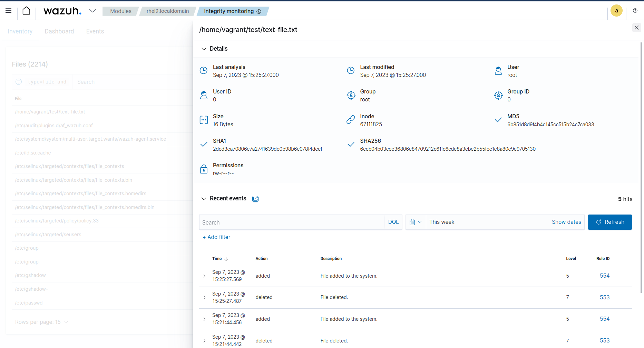This screenshot has height=348, width=644.
Task: Open the Rows per page dropdown
Action: 41,322
